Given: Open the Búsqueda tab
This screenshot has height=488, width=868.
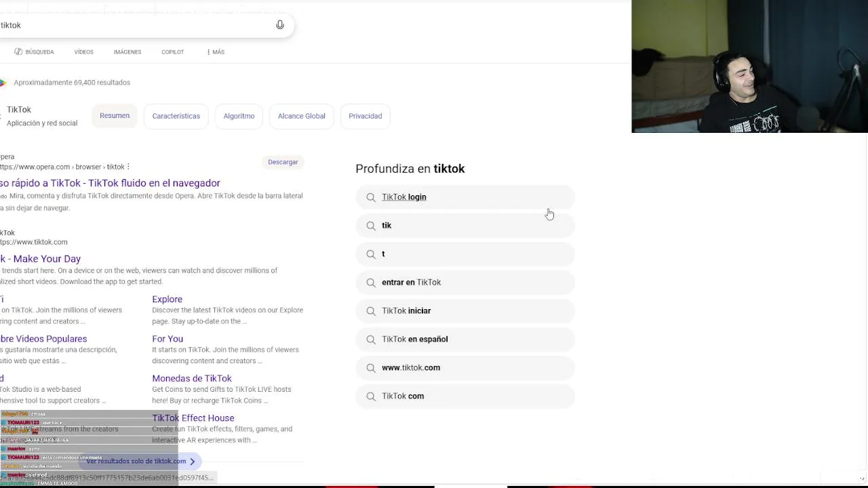Looking at the screenshot, I should pos(34,52).
